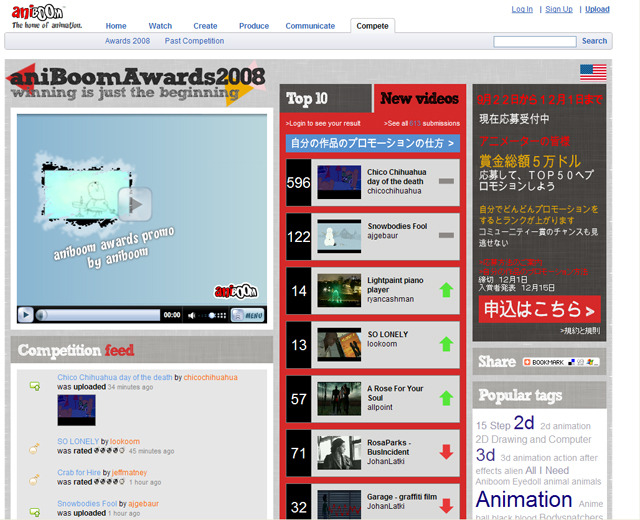The image size is (640, 520).
Task: Open the allpoint author link
Action: (x=380, y=407)
